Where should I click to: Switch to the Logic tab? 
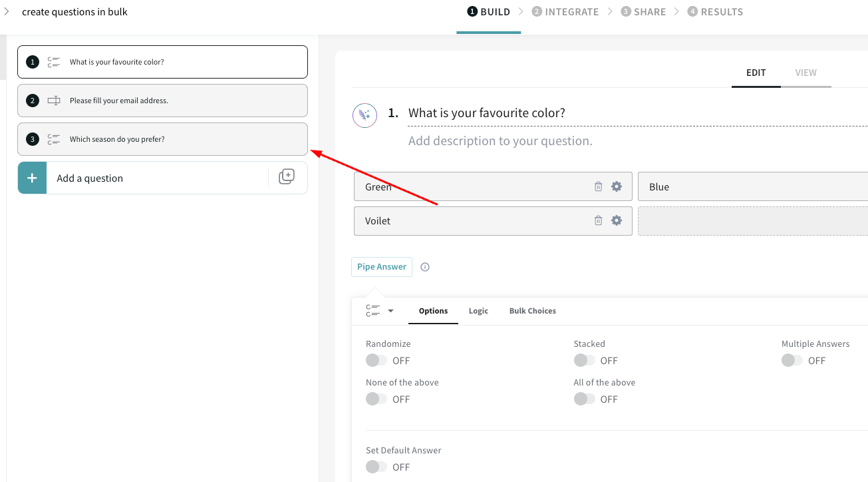pos(478,310)
